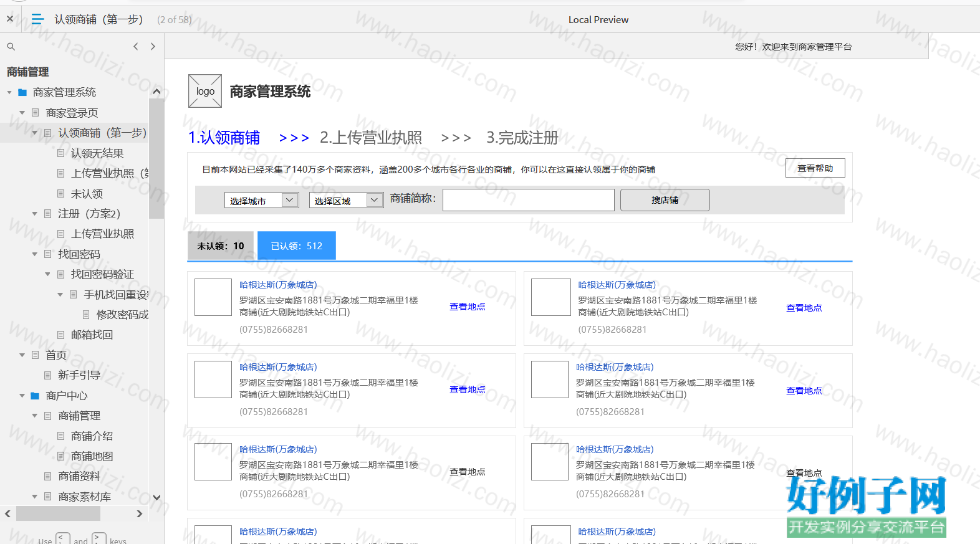
Task: Open 商铺资料 page in tree
Action: click(79, 476)
